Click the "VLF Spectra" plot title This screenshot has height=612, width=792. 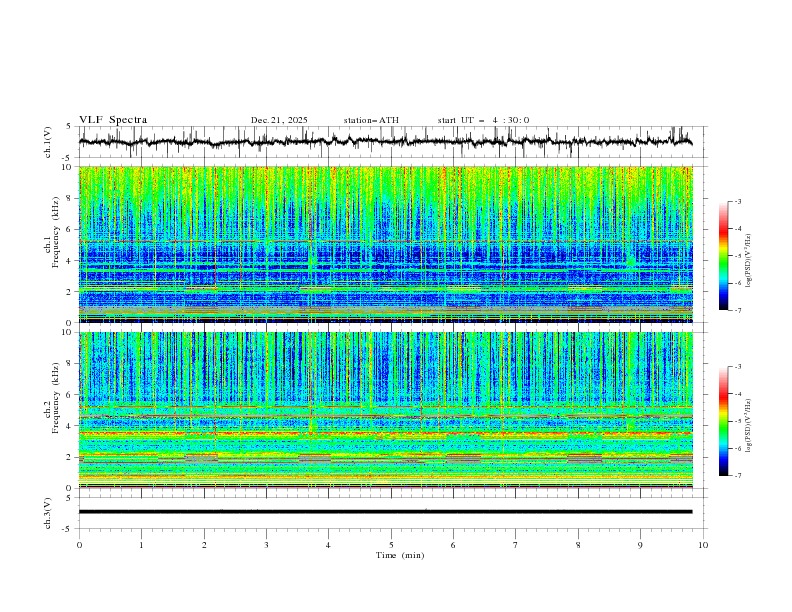[x=113, y=120]
